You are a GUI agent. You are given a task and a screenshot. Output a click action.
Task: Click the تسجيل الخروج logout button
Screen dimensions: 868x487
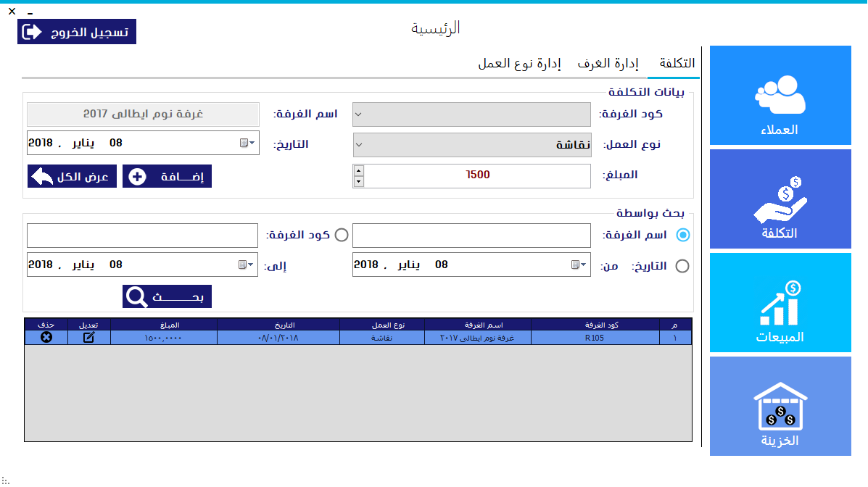pyautogui.click(x=76, y=31)
